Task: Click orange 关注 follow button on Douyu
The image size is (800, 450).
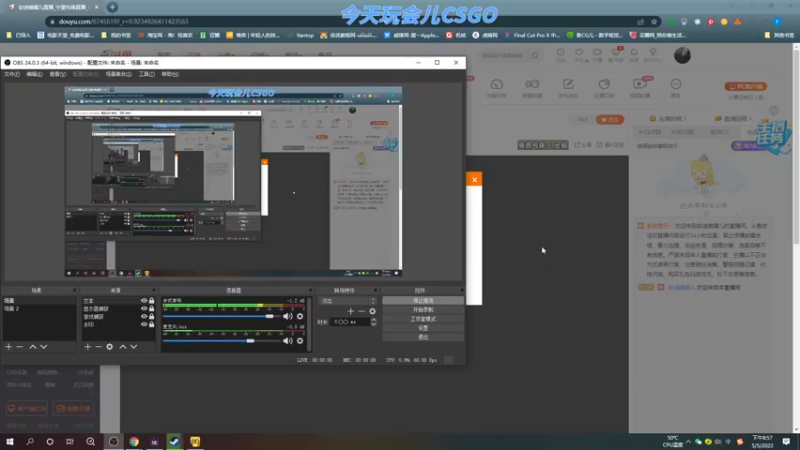Action: [610, 119]
